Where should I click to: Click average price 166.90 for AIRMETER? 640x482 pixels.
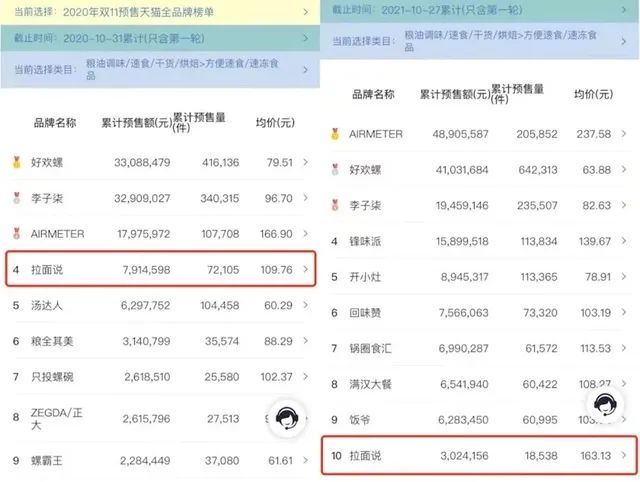[276, 234]
